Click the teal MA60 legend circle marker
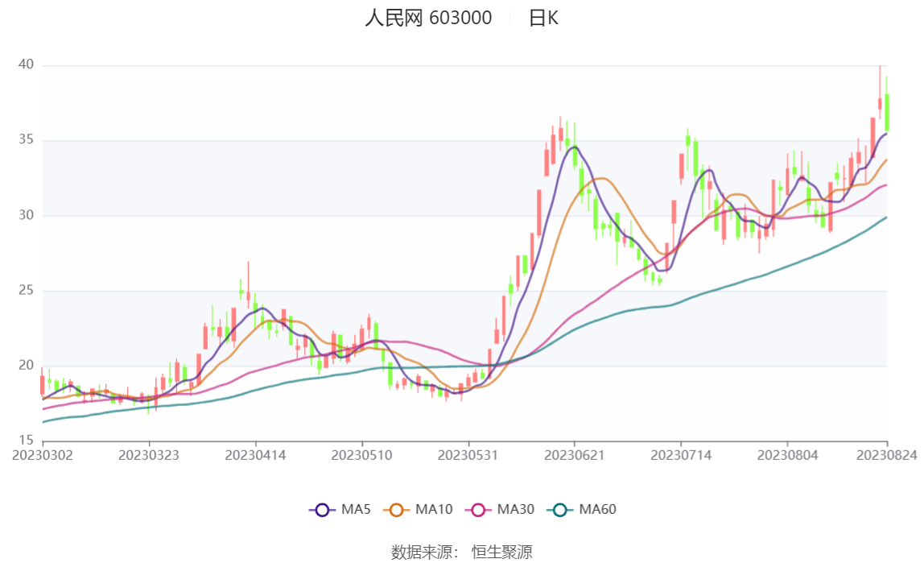 (560, 510)
